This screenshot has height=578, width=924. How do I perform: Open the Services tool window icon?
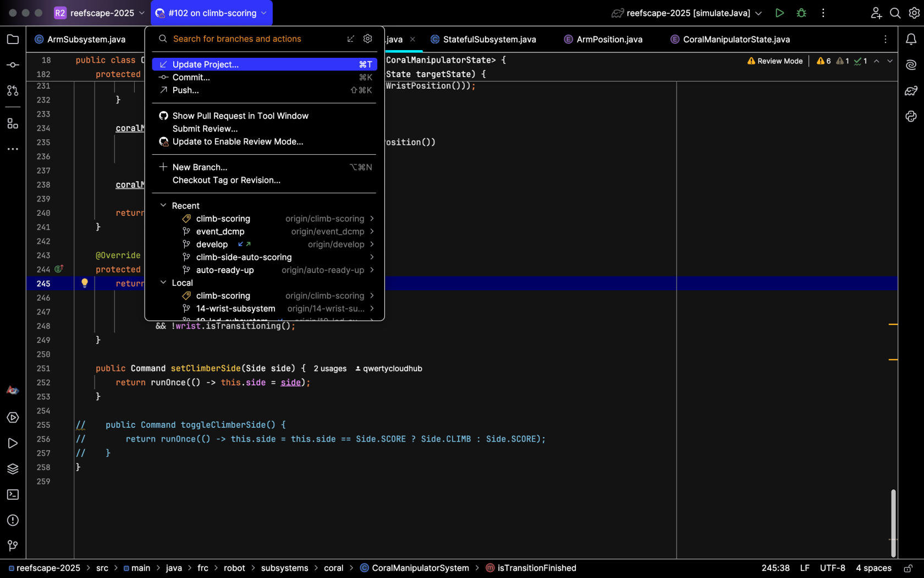coord(13,418)
